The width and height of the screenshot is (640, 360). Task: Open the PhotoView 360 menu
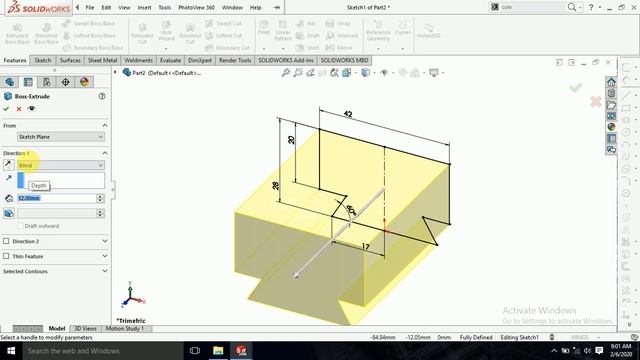[x=196, y=7]
